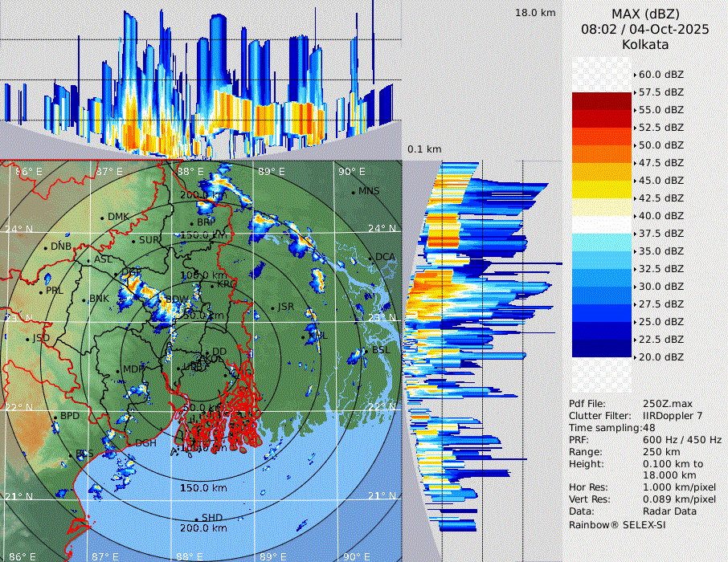Click the 18.0 km height label
The height and width of the screenshot is (562, 728).
[535, 13]
